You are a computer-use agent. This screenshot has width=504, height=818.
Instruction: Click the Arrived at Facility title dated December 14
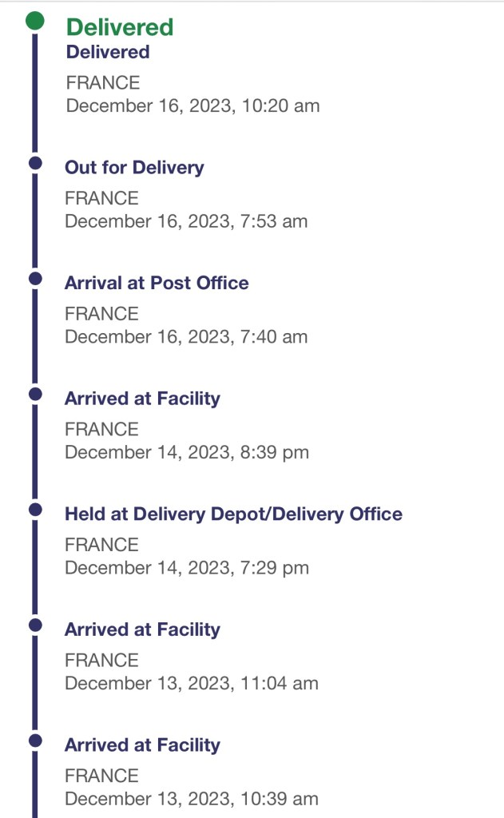(x=142, y=398)
